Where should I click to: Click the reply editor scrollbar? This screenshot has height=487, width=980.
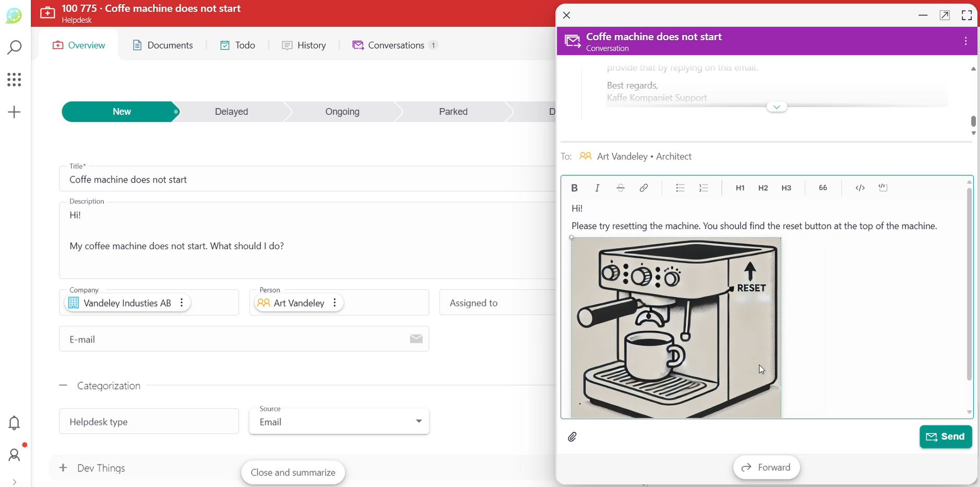pyautogui.click(x=970, y=284)
